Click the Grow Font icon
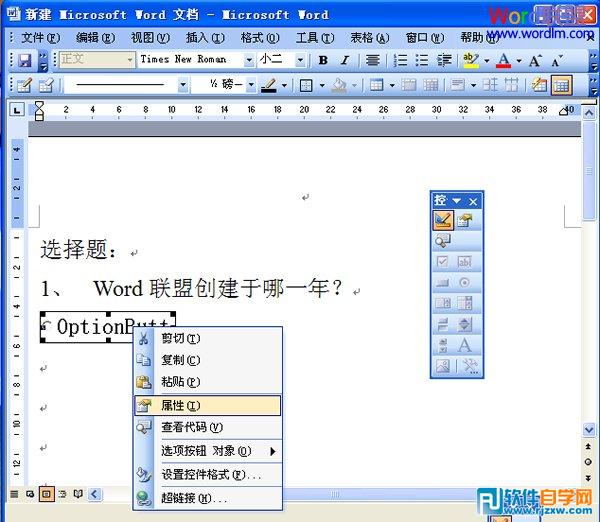Viewport: 600px width, 522px height. click(x=535, y=60)
